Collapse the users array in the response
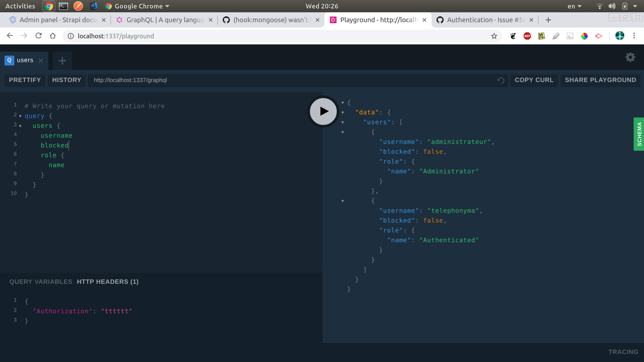Image resolution: width=644 pixels, height=362 pixels. (x=343, y=122)
